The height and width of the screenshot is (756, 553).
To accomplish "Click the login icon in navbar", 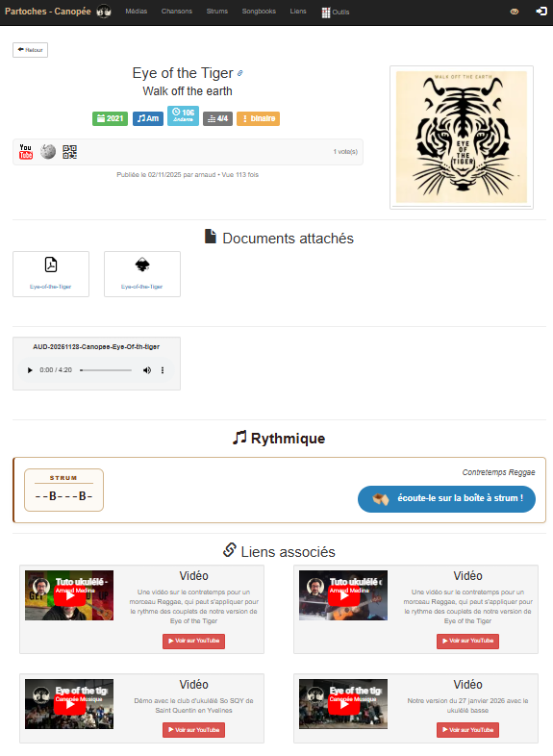I will pyautogui.click(x=540, y=12).
